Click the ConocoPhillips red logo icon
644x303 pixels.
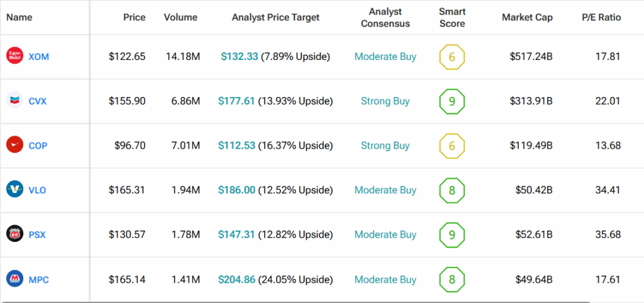15,146
